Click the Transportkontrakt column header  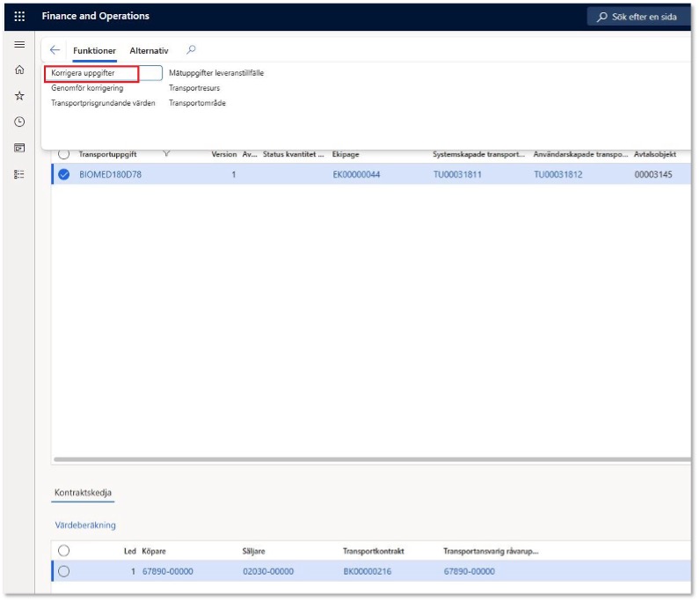[373, 551]
